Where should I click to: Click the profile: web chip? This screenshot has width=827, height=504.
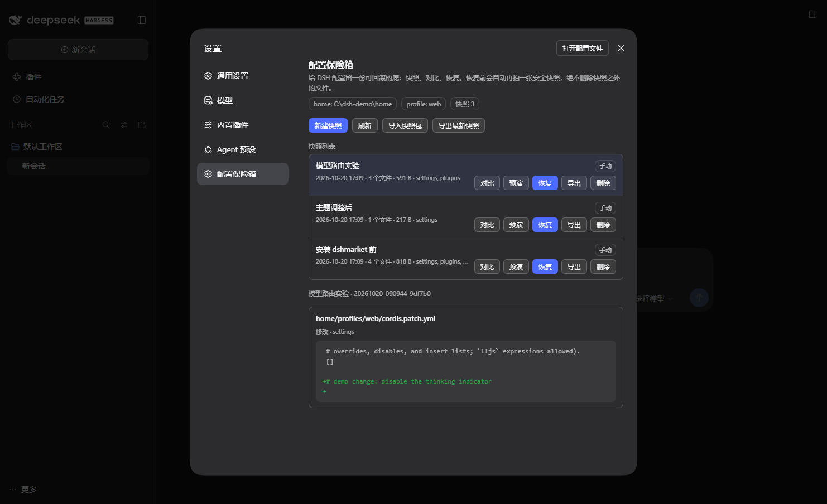[424, 104]
